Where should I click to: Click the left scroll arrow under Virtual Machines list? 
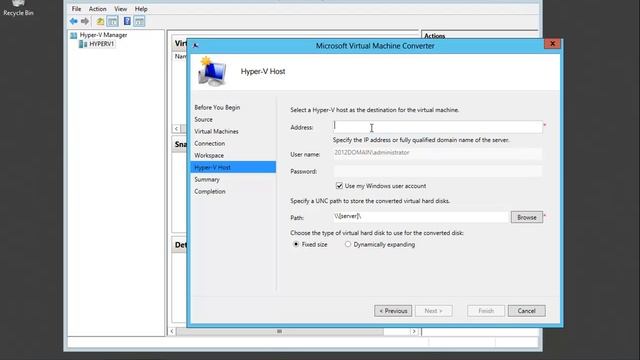[x=176, y=129]
